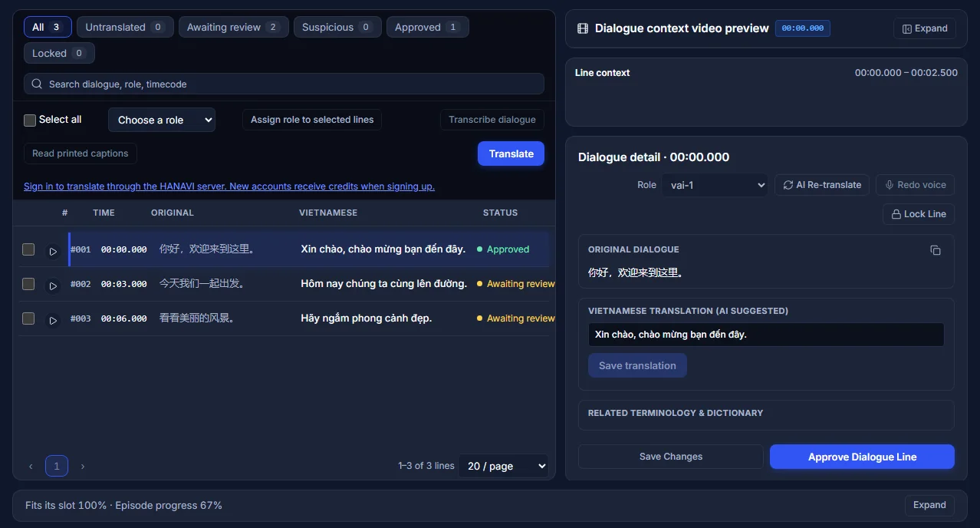Check the box for line #001
Viewport: 980px width, 528px height.
click(x=28, y=249)
